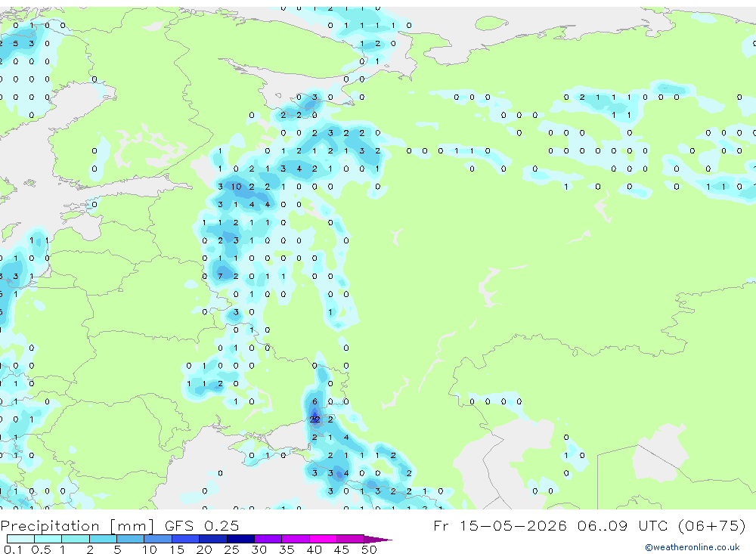The height and width of the screenshot is (554, 756).
Task: Click the 0.1–0.5 mm legend color box
Action: pos(20,539)
